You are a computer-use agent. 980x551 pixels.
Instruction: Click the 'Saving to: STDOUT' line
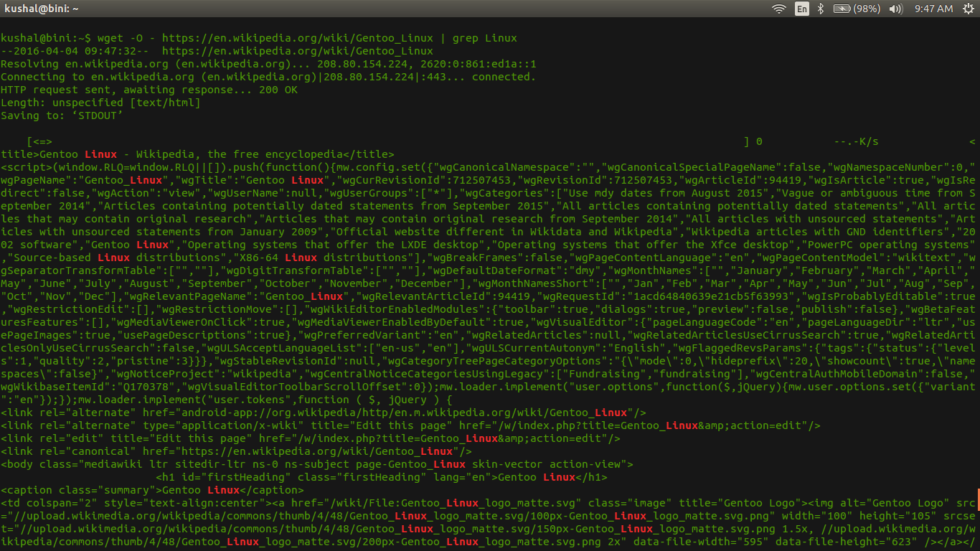tap(62, 116)
